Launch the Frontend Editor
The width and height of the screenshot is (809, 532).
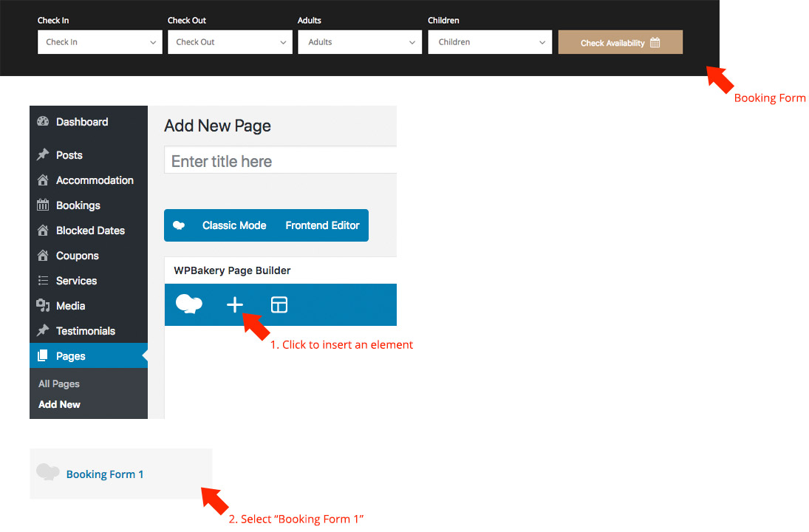point(322,225)
